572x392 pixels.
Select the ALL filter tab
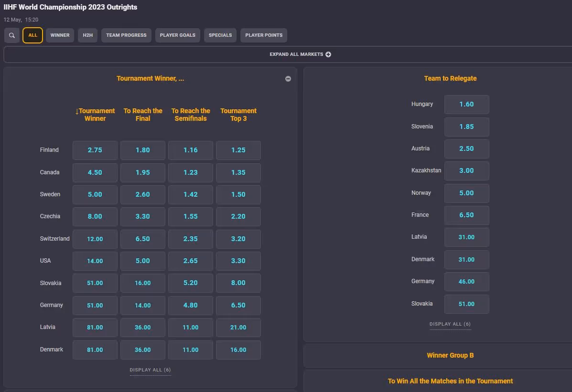(x=32, y=35)
